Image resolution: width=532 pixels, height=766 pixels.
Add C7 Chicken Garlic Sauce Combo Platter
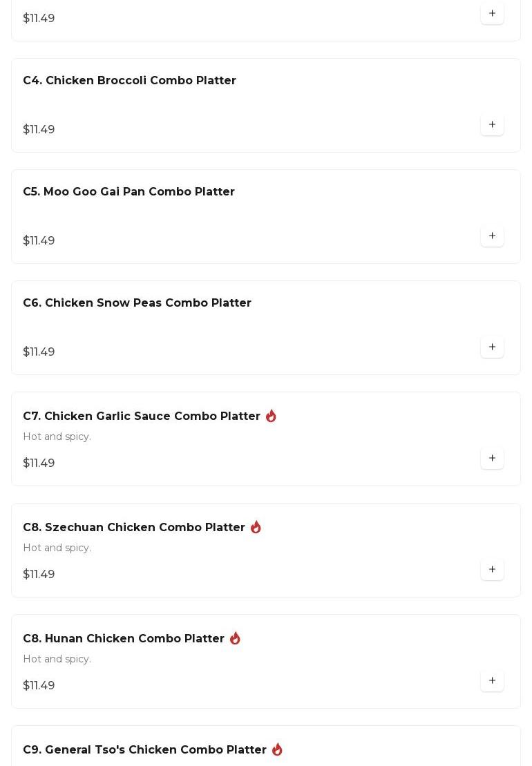(492, 459)
